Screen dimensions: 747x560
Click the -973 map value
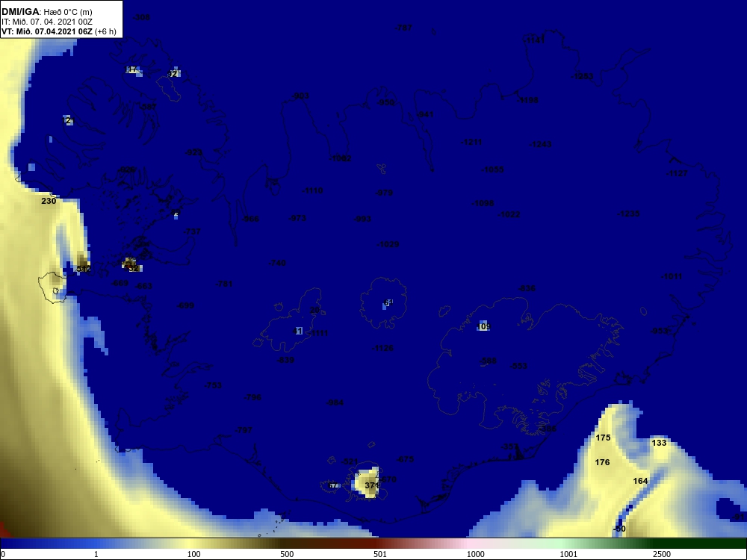point(297,219)
